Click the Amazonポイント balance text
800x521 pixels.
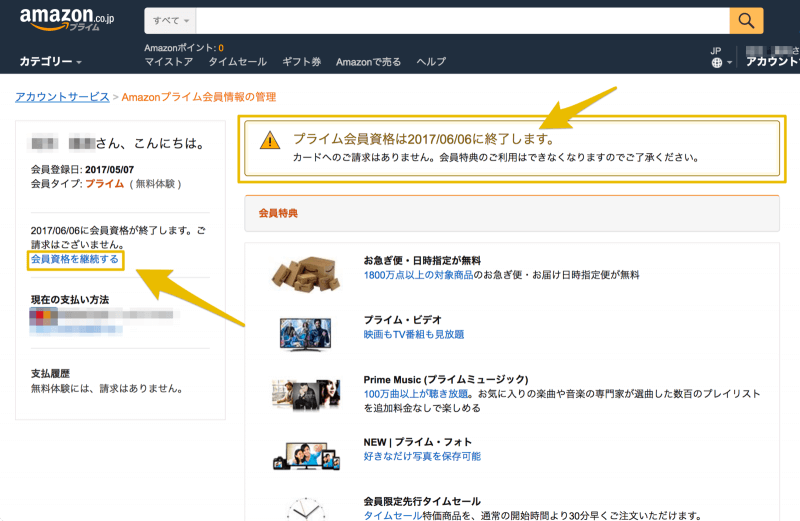pos(184,48)
